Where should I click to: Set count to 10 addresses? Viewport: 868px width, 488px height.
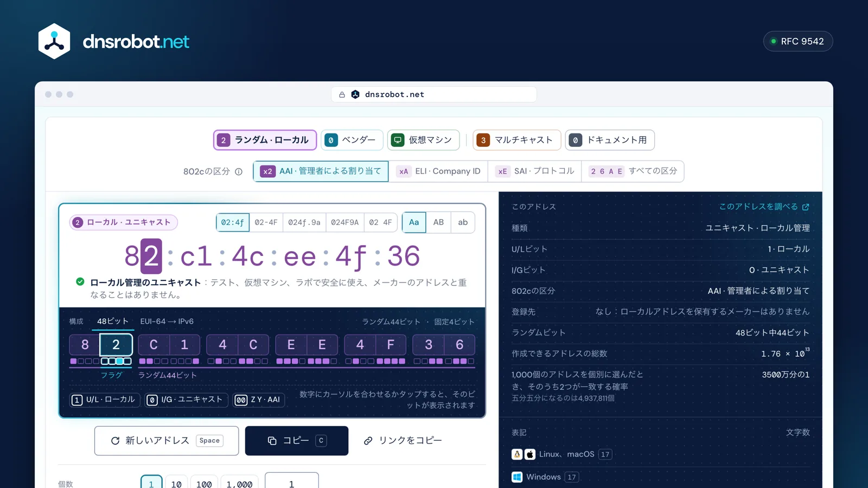176,483
